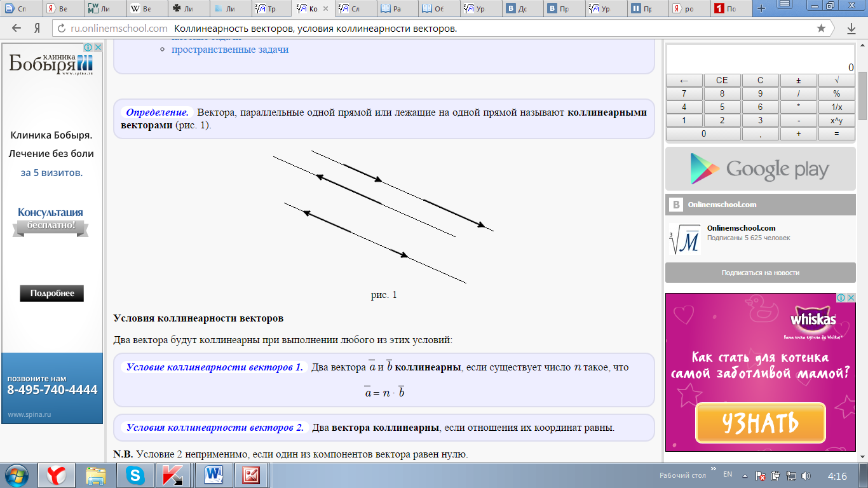Open 'пространственные задачи' link
Viewport: 868px width, 488px height.
point(230,50)
